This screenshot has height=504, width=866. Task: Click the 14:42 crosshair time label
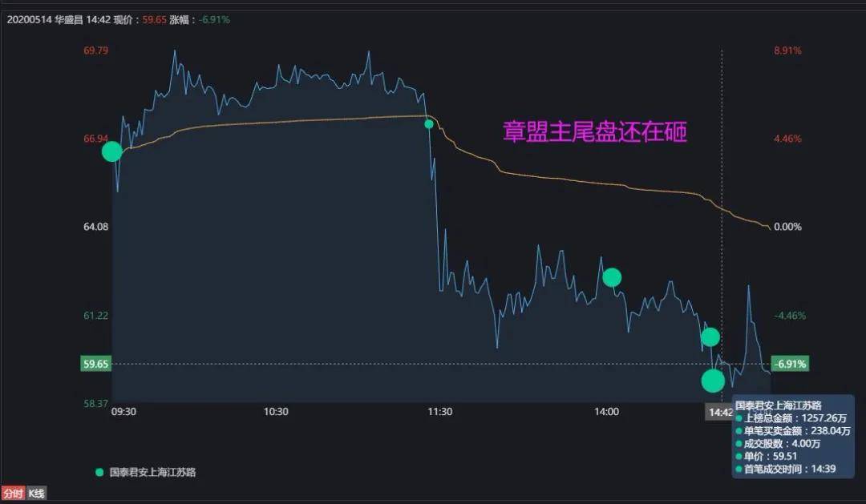(718, 412)
